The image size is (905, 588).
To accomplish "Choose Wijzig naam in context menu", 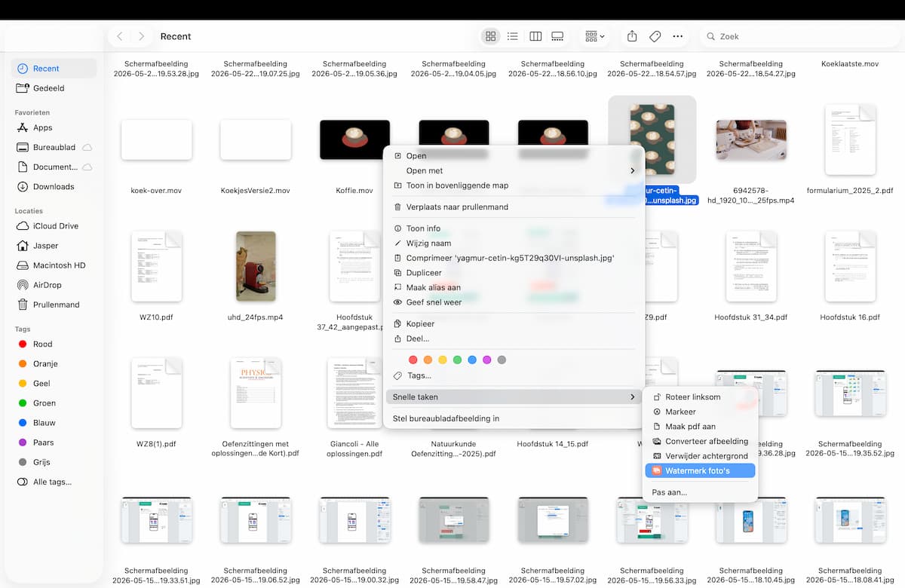I will tap(514, 243).
